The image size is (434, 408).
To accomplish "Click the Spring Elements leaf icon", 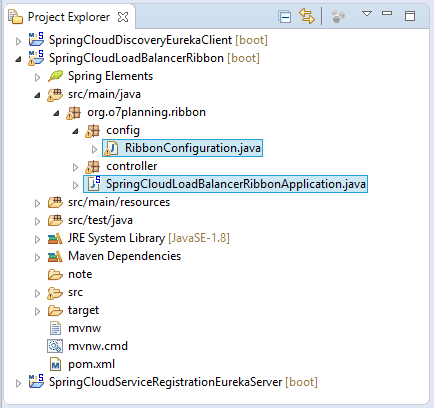I will coord(55,76).
